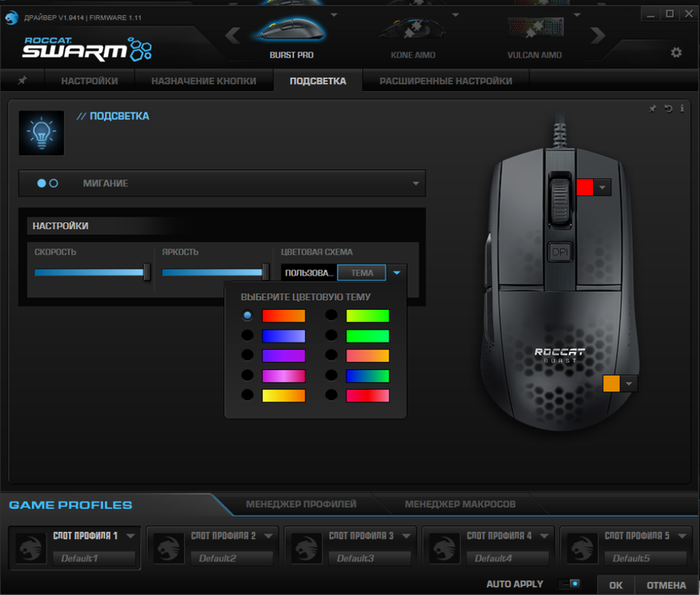Click the profile slot 4 Roccat icon
The height and width of the screenshot is (595, 700).
click(445, 548)
